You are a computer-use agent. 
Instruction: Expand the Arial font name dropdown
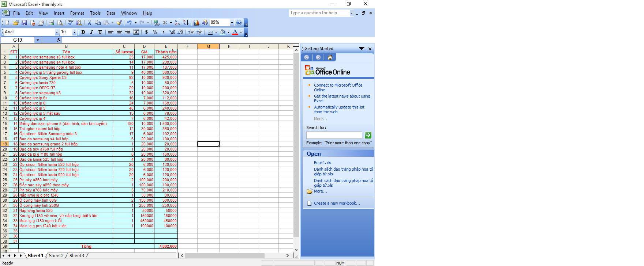57,32
